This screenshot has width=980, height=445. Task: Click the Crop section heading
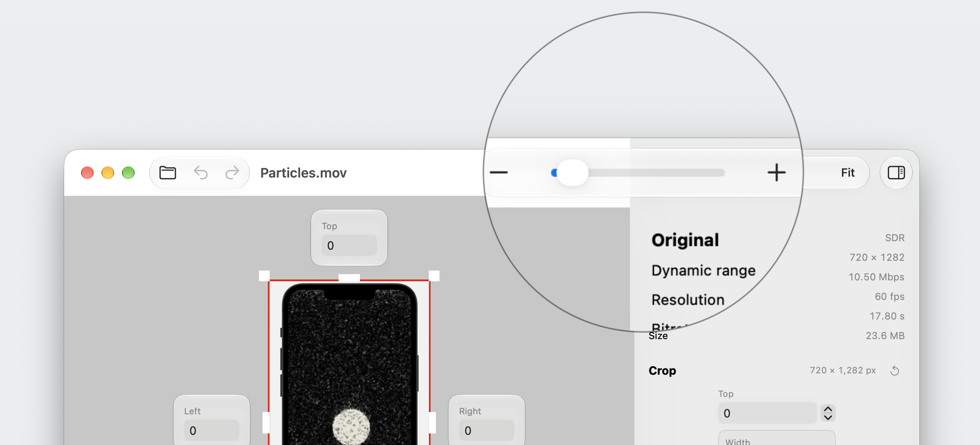pyautogui.click(x=662, y=371)
